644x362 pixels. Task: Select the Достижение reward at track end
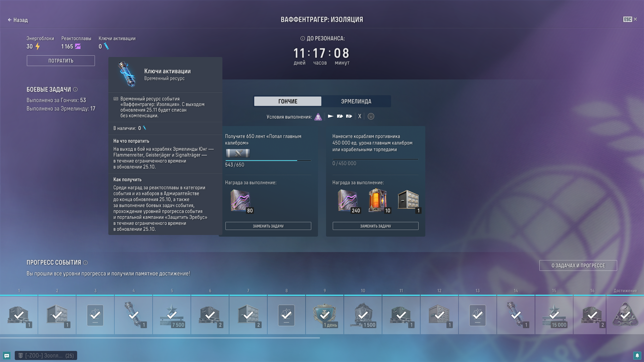pyautogui.click(x=625, y=314)
